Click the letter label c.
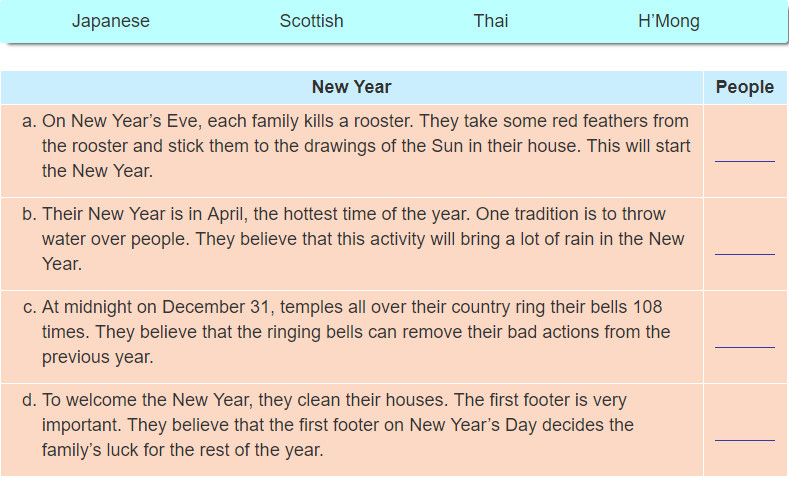The height and width of the screenshot is (478, 789). click(30, 307)
